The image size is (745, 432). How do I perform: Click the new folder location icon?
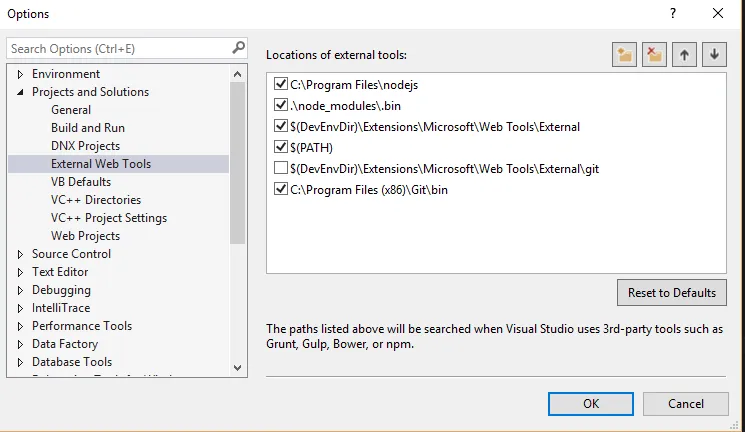point(625,55)
